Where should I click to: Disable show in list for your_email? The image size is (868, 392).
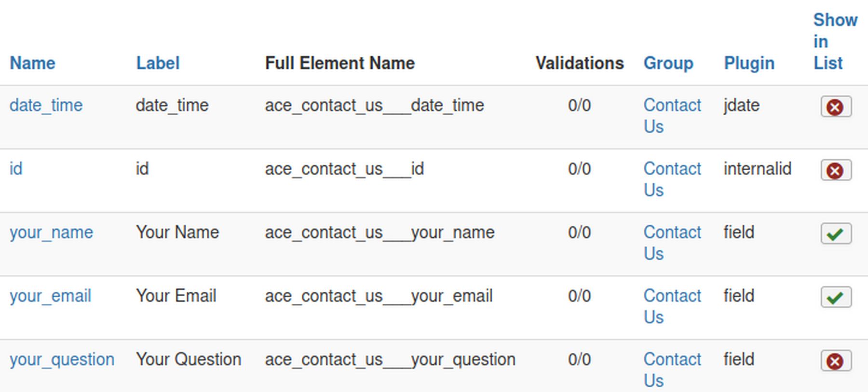click(x=836, y=297)
